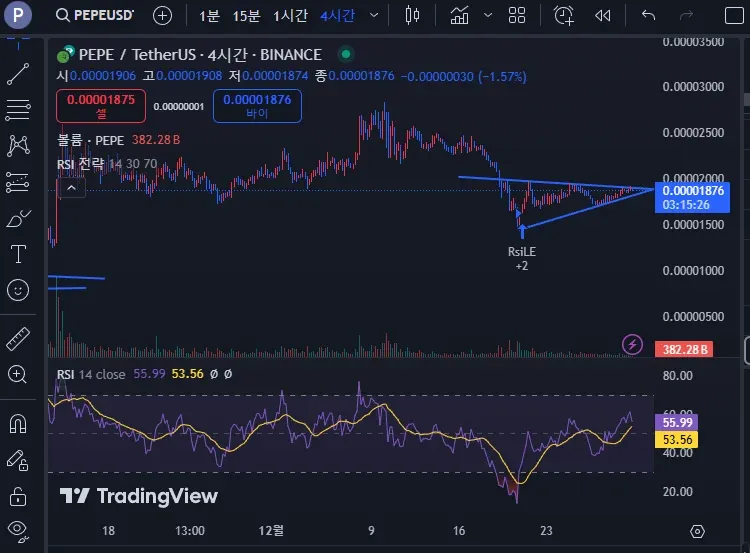Image resolution: width=750 pixels, height=553 pixels.
Task: Switch to 1분 timeframe
Action: click(209, 16)
